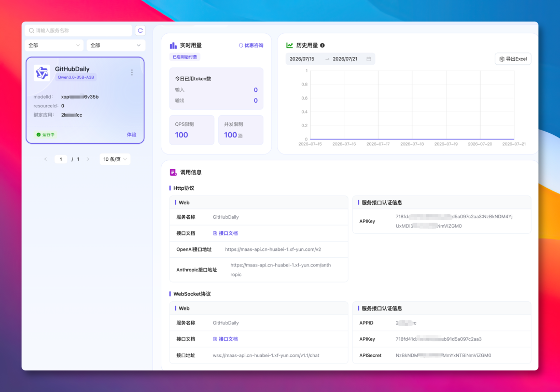
Task: Open 优惠咨询 link
Action: click(x=251, y=45)
